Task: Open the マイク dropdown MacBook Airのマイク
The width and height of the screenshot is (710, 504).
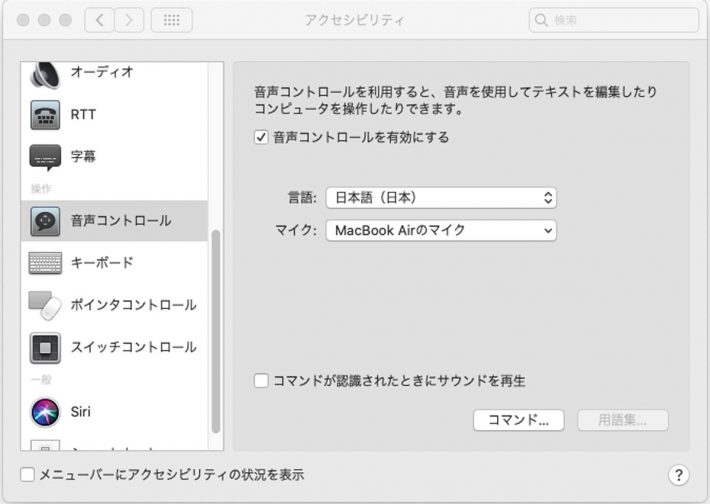Action: (441, 230)
